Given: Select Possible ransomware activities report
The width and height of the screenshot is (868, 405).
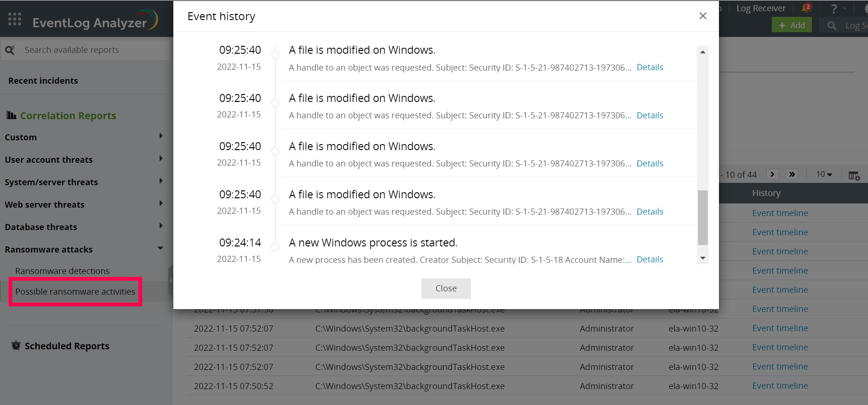Looking at the screenshot, I should 75,292.
